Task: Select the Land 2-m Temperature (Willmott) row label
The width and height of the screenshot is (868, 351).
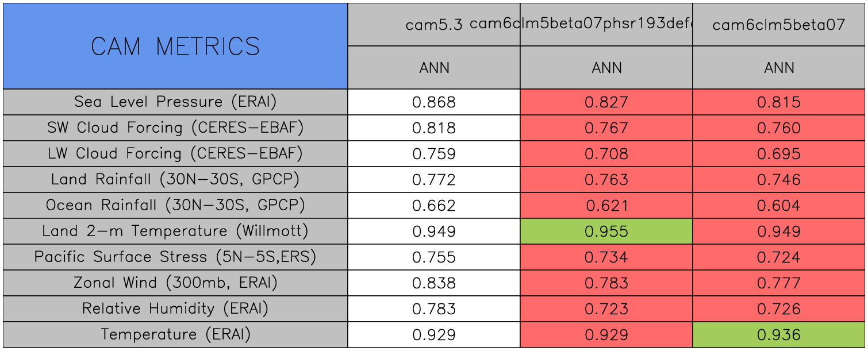Action: (x=175, y=231)
